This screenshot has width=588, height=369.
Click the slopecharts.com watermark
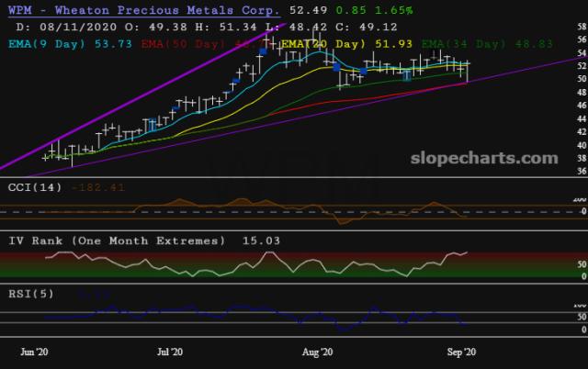click(476, 158)
